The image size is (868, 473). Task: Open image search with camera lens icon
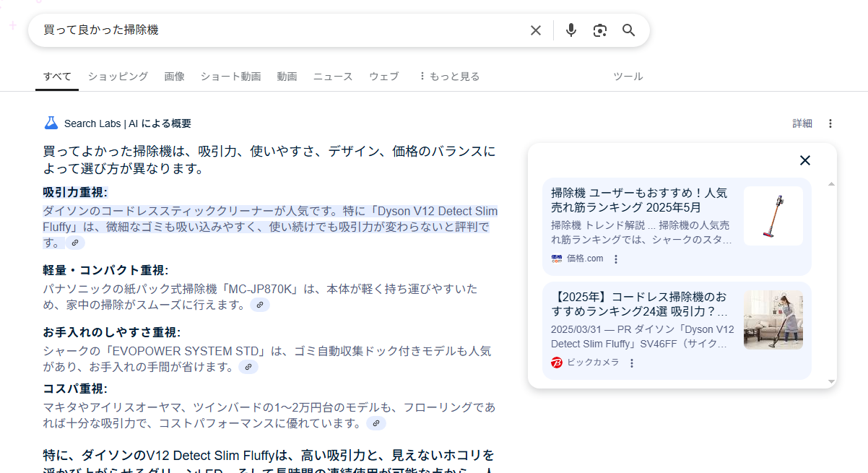click(x=600, y=30)
